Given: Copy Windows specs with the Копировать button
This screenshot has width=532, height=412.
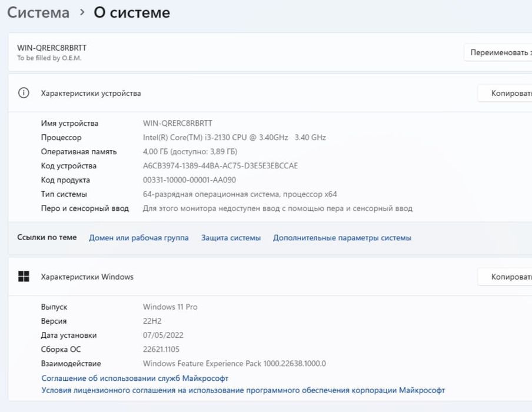Looking at the screenshot, I should pyautogui.click(x=505, y=277).
